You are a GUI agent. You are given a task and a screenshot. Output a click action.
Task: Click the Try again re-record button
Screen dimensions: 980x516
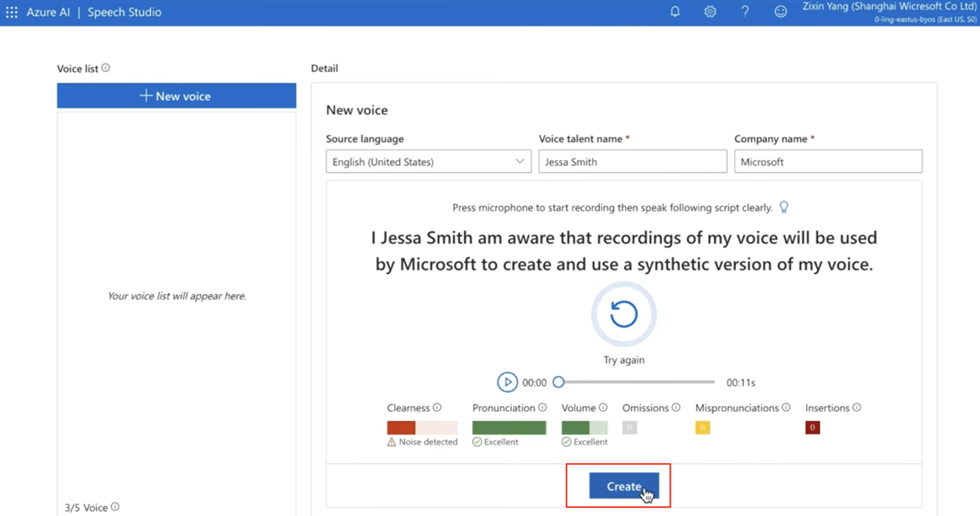pyautogui.click(x=623, y=314)
